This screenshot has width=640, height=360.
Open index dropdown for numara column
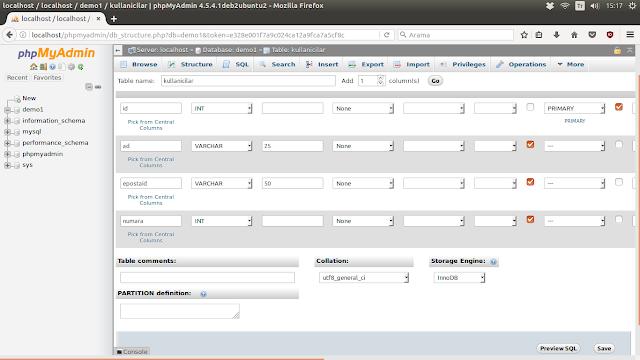pos(574,221)
